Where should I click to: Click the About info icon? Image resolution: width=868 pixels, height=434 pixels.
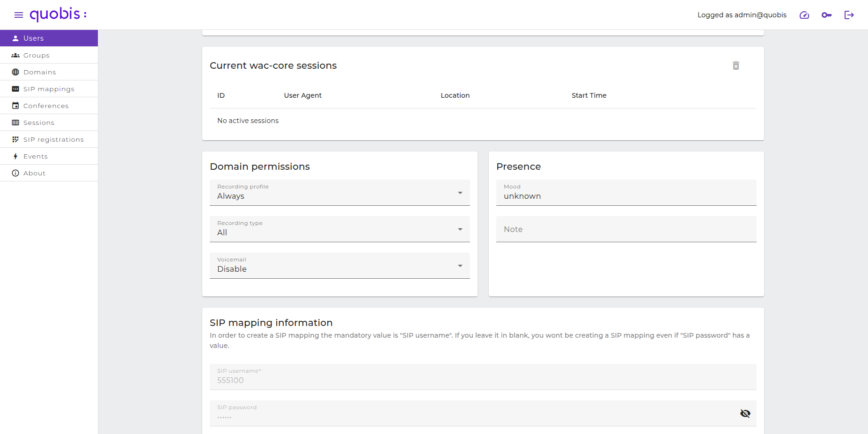coord(15,173)
